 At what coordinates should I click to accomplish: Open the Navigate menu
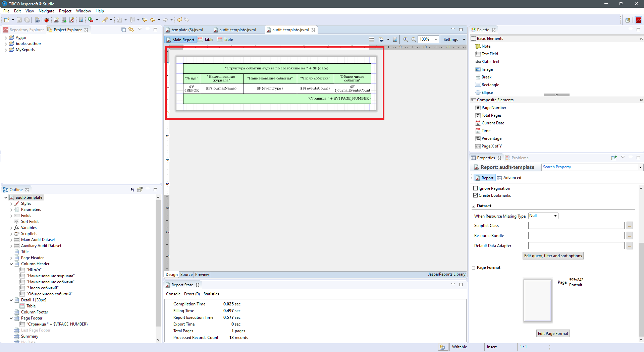point(46,11)
